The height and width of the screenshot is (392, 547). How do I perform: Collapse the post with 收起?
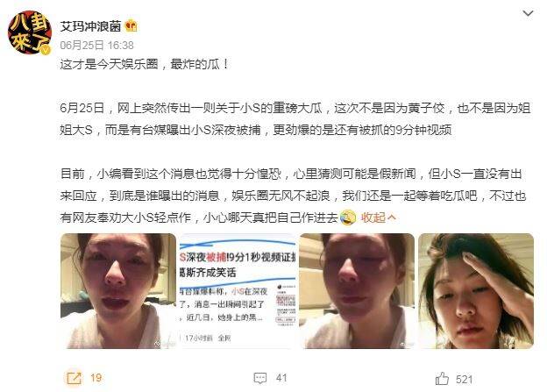(x=373, y=217)
